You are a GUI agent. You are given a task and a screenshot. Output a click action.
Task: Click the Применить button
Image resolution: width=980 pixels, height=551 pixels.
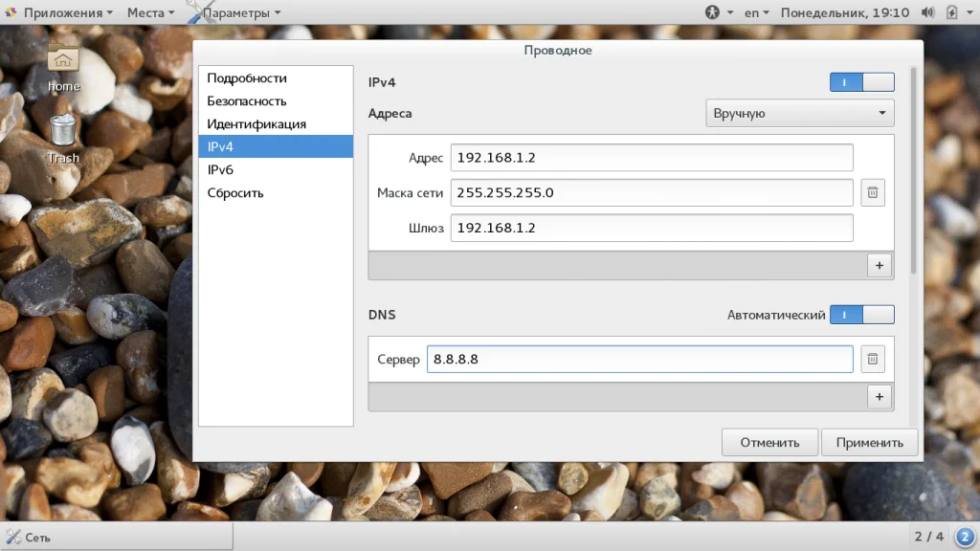tap(869, 442)
